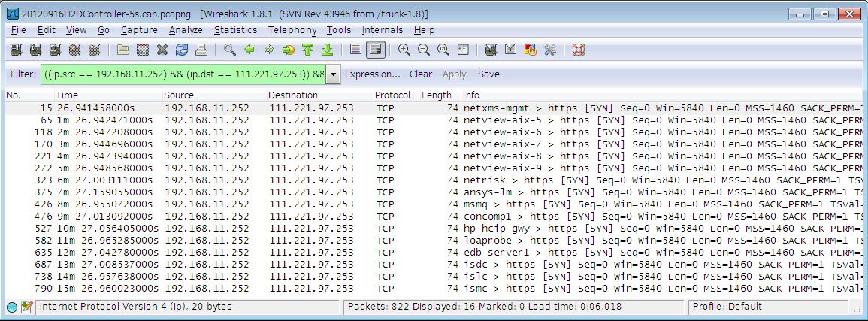Click the Apply filter button
Image resolution: width=868 pixels, height=321 pixels.
point(455,74)
